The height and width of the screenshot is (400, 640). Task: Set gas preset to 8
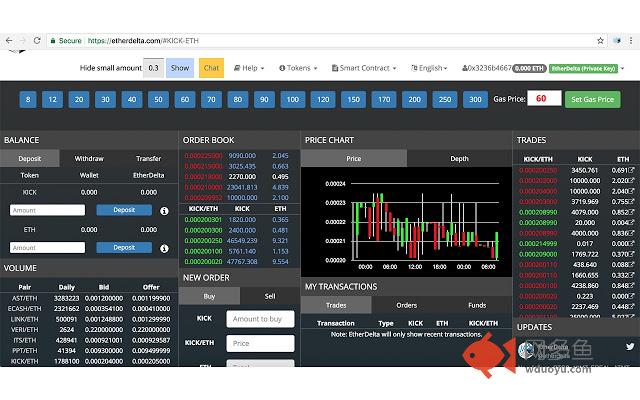[x=28, y=99]
